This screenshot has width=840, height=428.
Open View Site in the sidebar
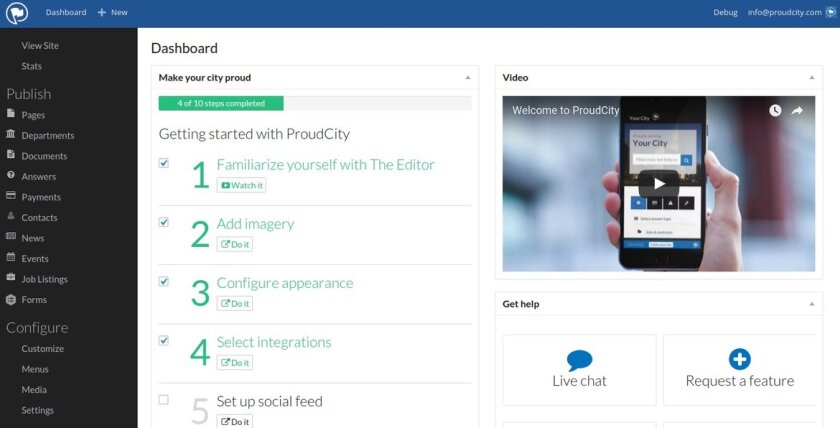point(40,46)
